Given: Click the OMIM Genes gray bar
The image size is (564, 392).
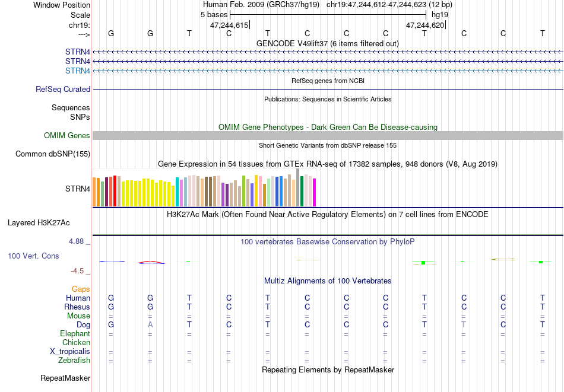Looking at the screenshot, I should click(328, 135).
